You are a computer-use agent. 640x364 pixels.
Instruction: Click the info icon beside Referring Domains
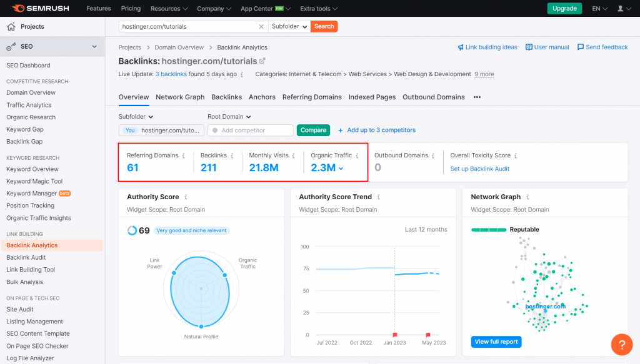(184, 155)
